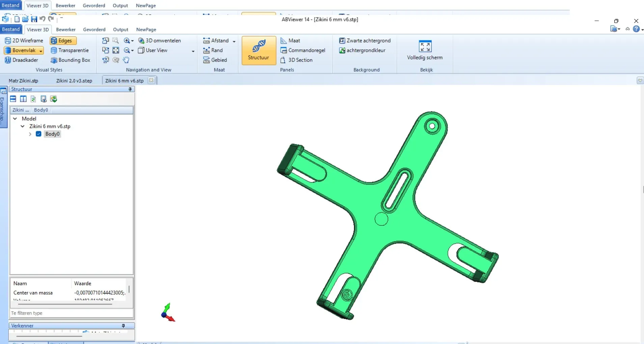Screen dimensions: 644x344
Task: Save the file with the diskette icon
Action: tap(34, 19)
